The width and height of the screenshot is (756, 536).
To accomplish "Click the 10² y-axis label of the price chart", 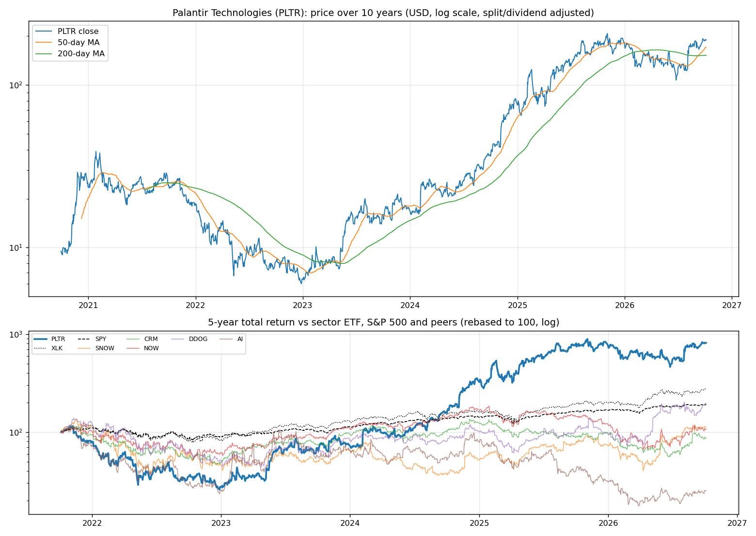I will click(x=17, y=85).
